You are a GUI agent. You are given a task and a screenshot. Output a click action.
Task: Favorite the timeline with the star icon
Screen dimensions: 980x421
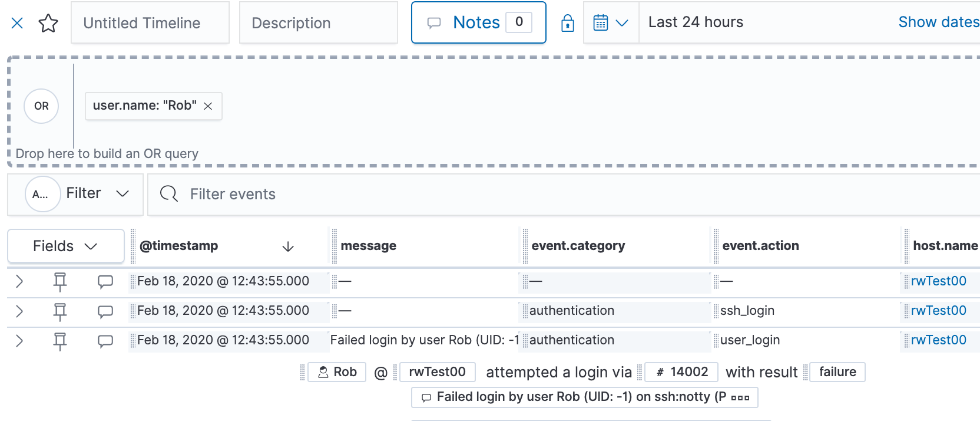(48, 23)
